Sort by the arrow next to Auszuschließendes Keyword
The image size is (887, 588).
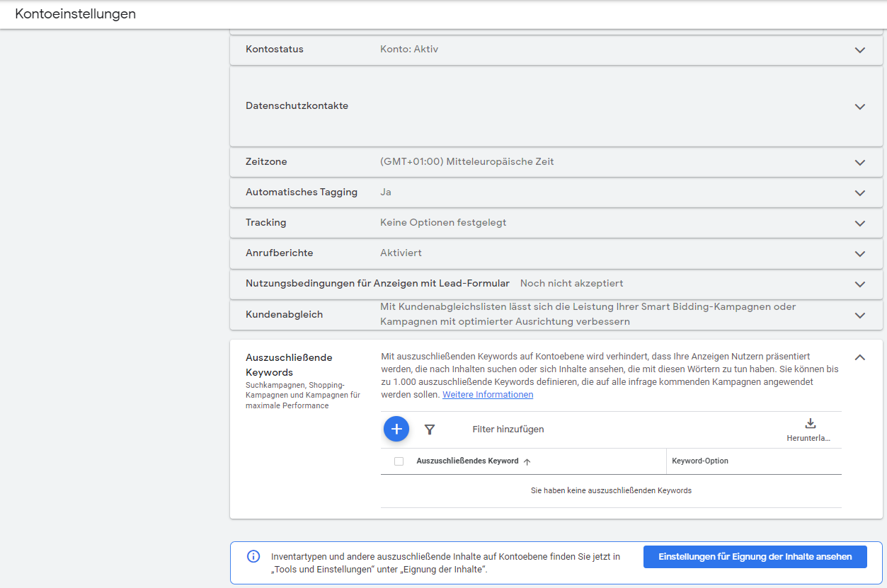click(527, 461)
